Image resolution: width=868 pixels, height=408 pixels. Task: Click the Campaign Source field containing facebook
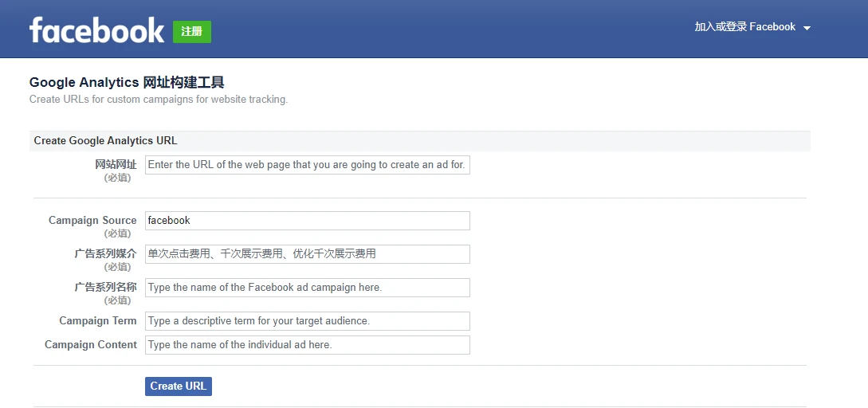click(307, 221)
